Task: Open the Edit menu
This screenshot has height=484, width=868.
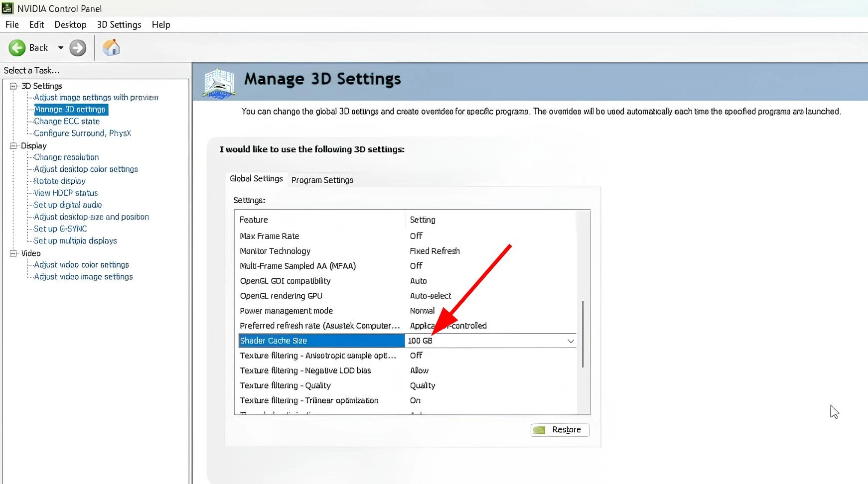Action: point(36,24)
